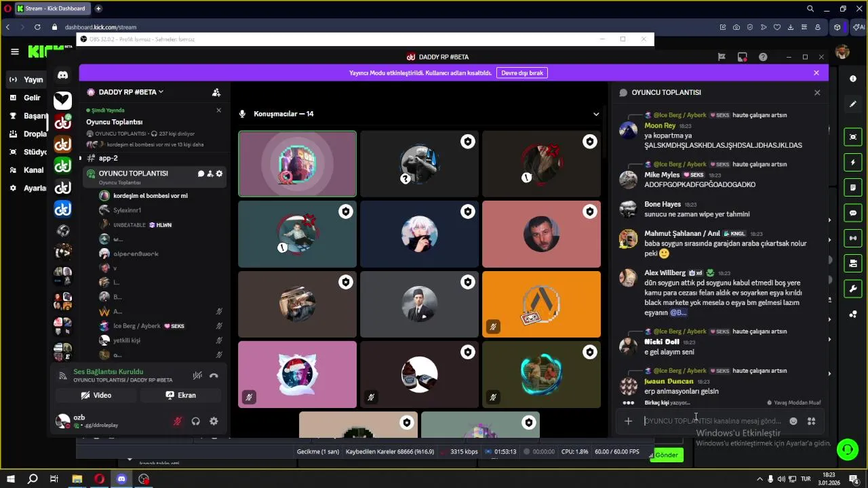The image size is (868, 488).
Task: Click stream recording icon in Discord title bar
Action: (743, 57)
